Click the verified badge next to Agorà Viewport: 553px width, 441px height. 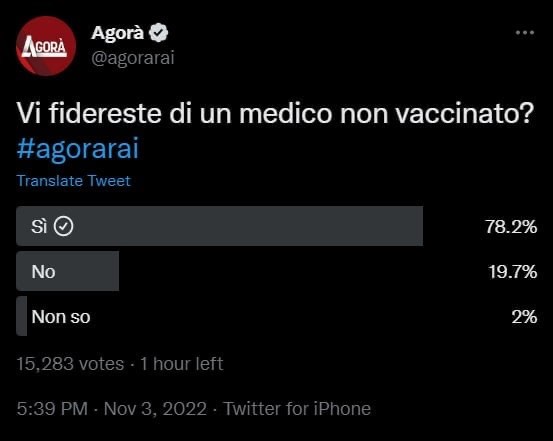158,33
